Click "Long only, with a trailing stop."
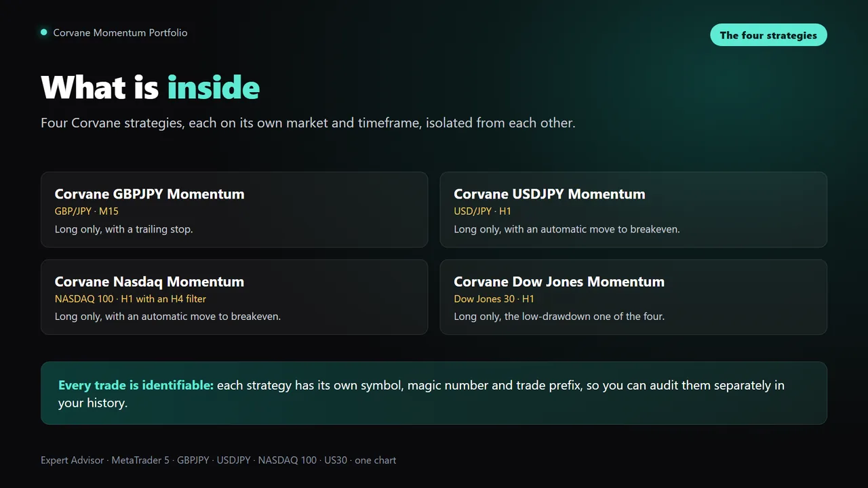This screenshot has height=488, width=868. pyautogui.click(x=124, y=229)
